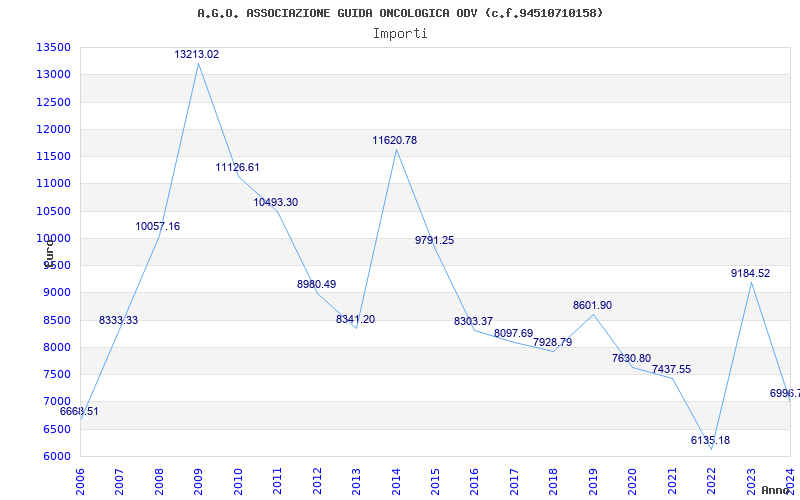Click the 12500 y-axis tick label
800x500 pixels.
[54, 102]
